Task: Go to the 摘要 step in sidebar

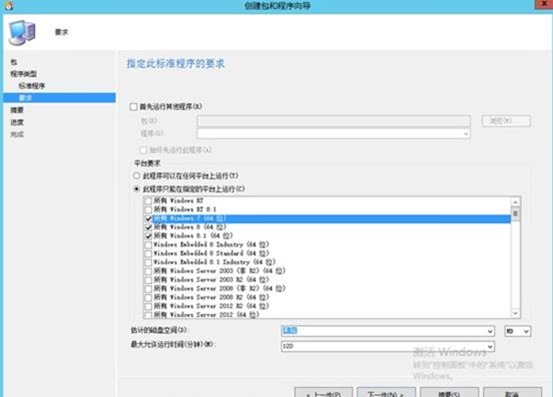Action: coord(17,110)
